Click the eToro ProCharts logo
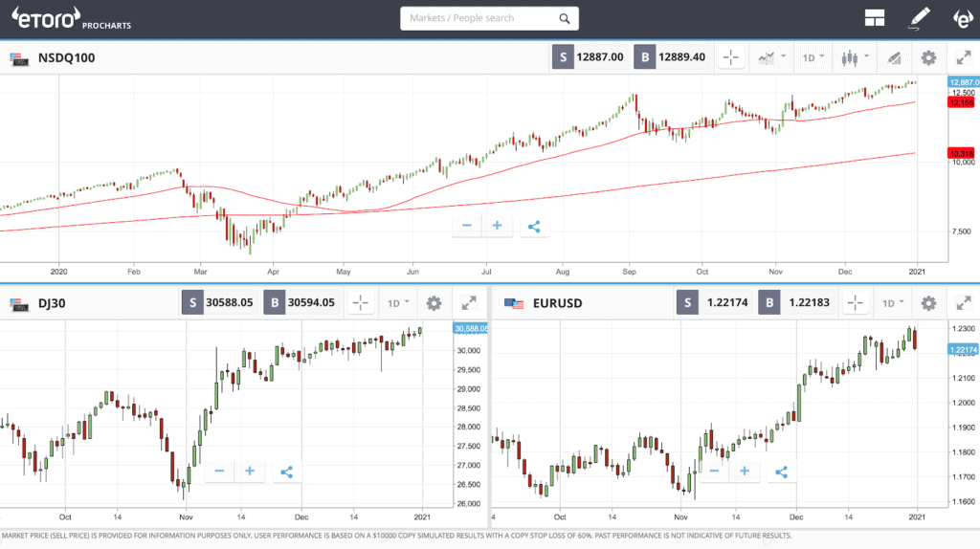The height and width of the screenshot is (549, 980). pyautogui.click(x=71, y=18)
